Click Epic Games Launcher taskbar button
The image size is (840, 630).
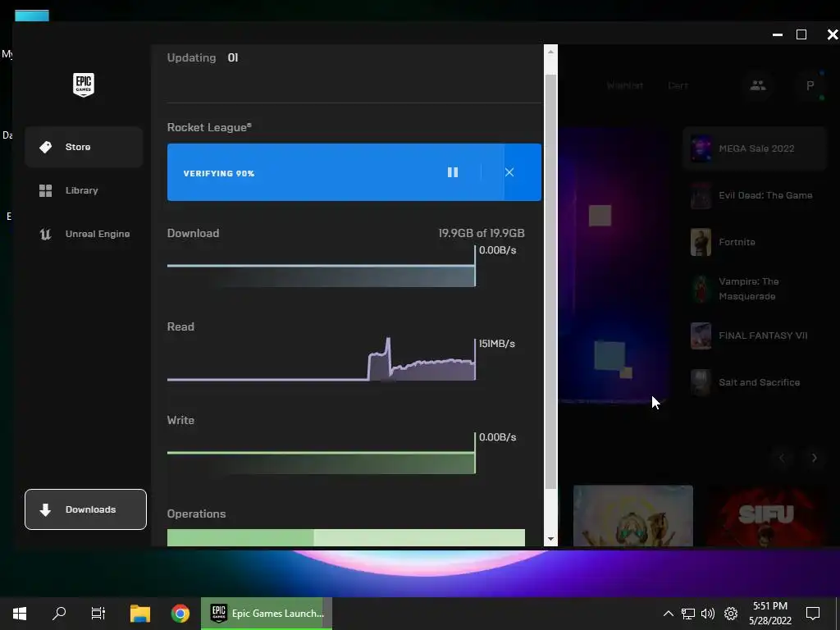pos(267,614)
